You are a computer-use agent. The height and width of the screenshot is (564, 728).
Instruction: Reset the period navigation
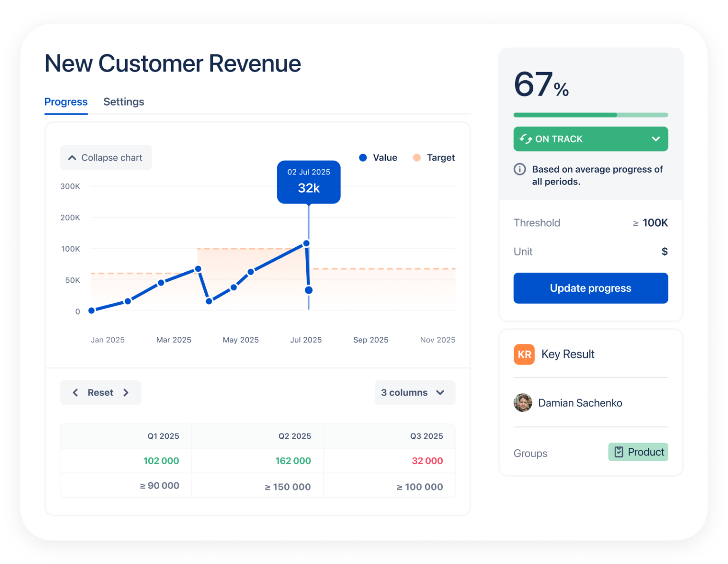[x=100, y=393]
